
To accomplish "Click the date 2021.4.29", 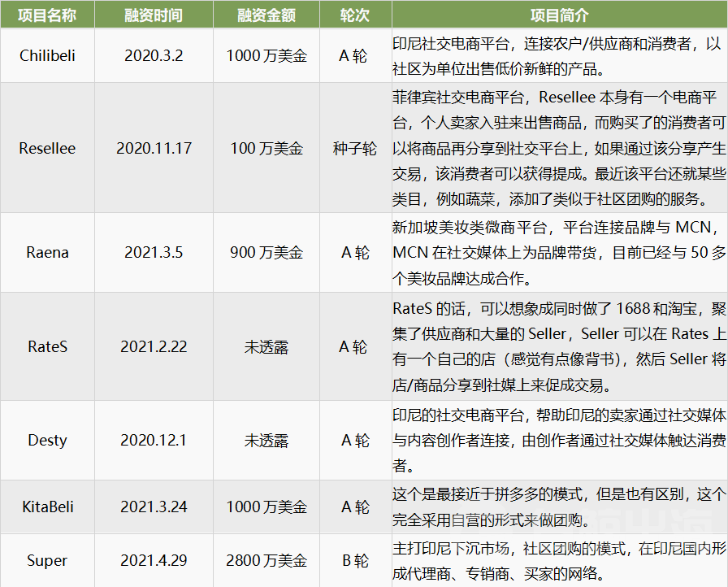I will (x=154, y=560).
